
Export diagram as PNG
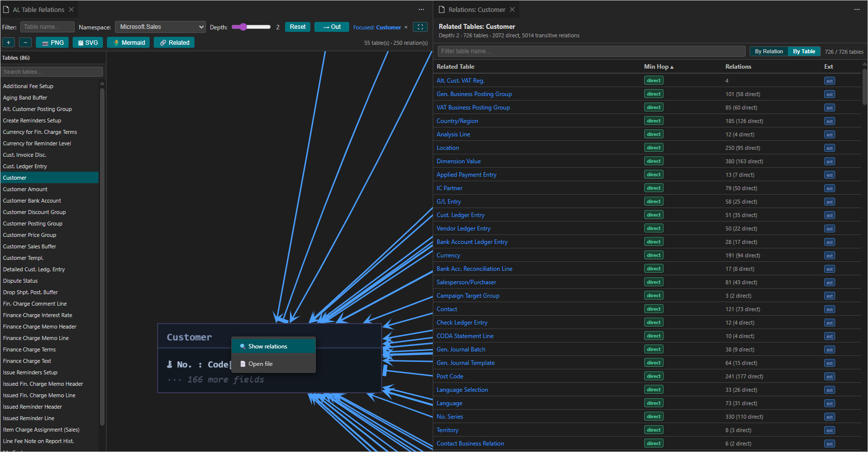(52, 43)
